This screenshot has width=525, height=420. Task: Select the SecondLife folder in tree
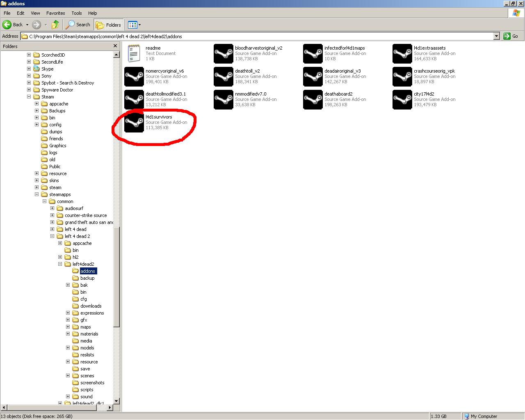tap(52, 62)
